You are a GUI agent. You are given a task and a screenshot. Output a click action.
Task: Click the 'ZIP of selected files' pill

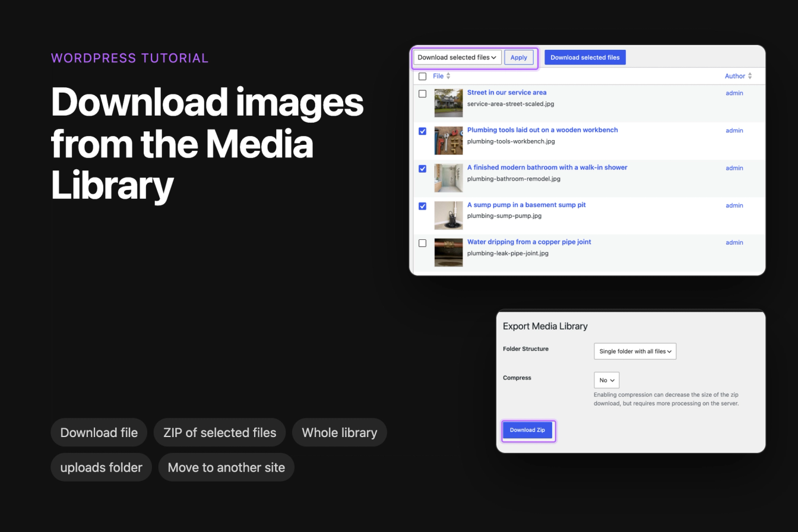click(x=220, y=432)
